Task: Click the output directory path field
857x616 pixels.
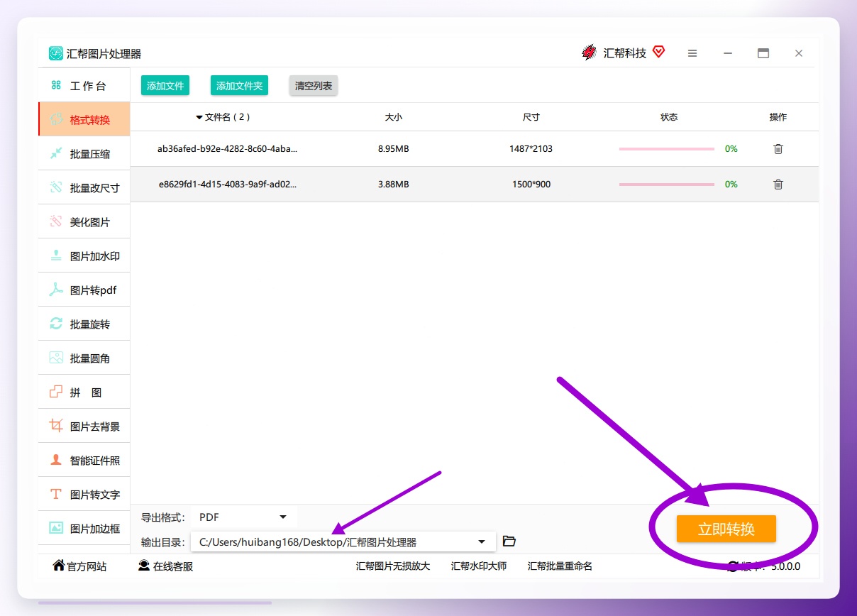Action: coord(343,542)
